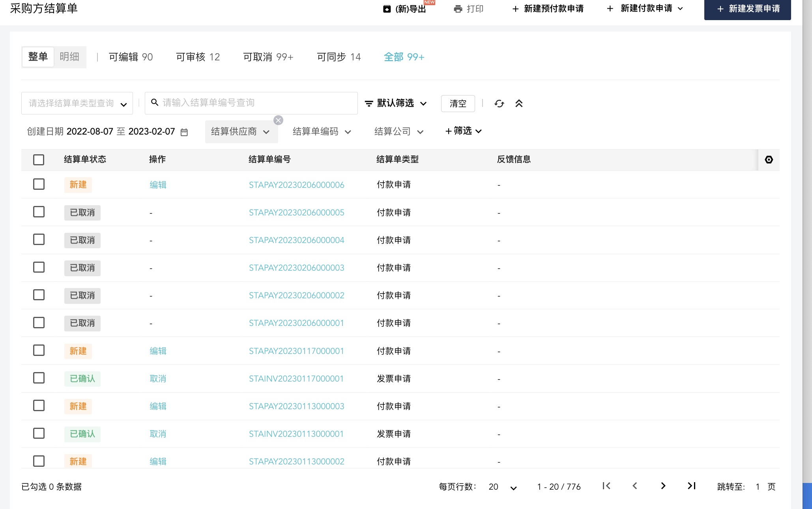Screen dimensions: 812x509
Task: Go to next page arrow
Action: pos(663,486)
